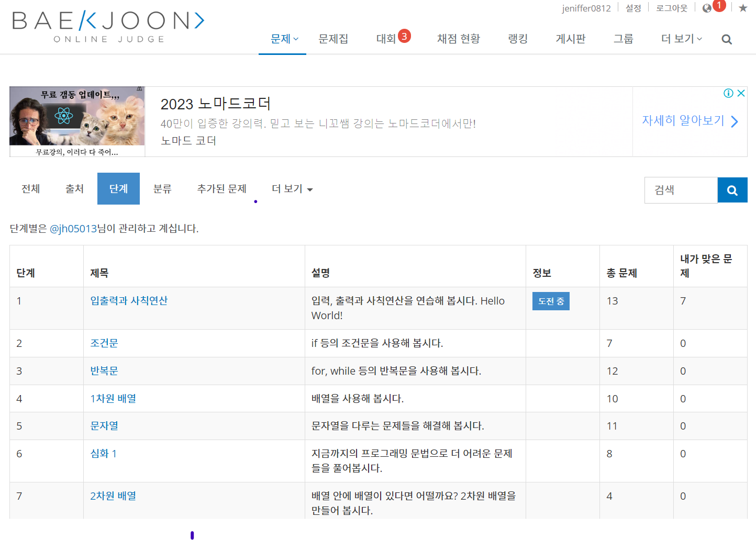Open the search icon in top navigation
Viewport: 756px width, 540px height.
point(727,39)
